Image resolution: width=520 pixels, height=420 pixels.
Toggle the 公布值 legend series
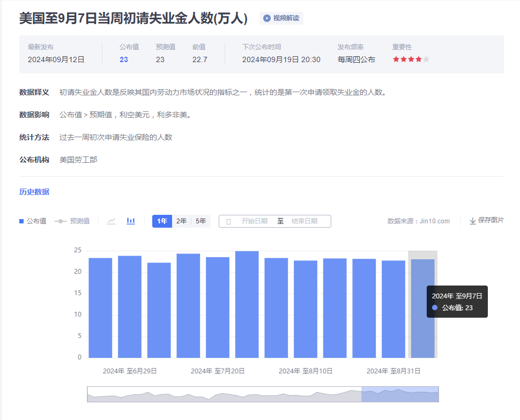coord(33,221)
